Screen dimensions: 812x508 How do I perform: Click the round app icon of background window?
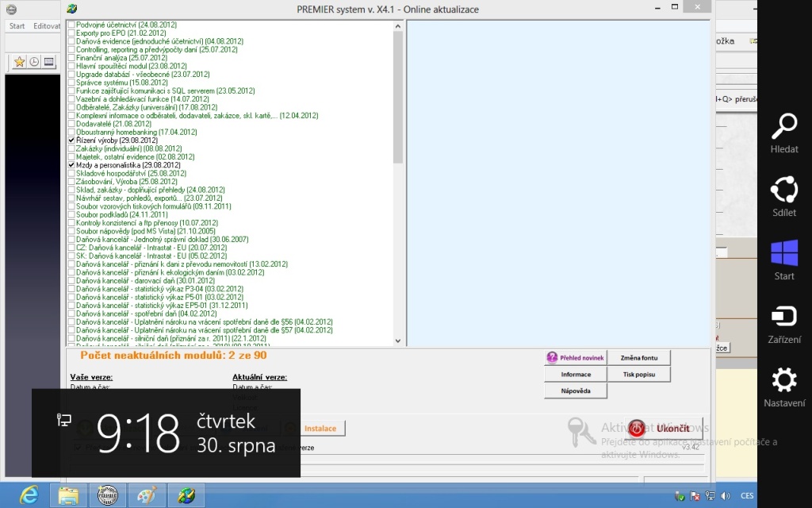tap(11, 10)
